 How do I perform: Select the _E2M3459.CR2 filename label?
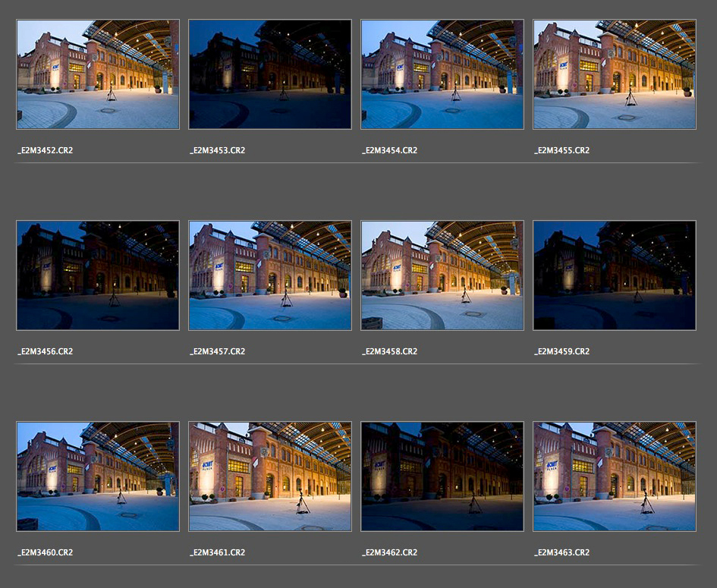click(x=562, y=351)
